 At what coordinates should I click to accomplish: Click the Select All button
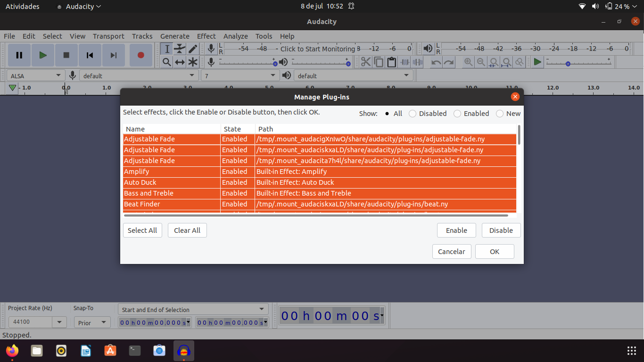click(x=142, y=230)
